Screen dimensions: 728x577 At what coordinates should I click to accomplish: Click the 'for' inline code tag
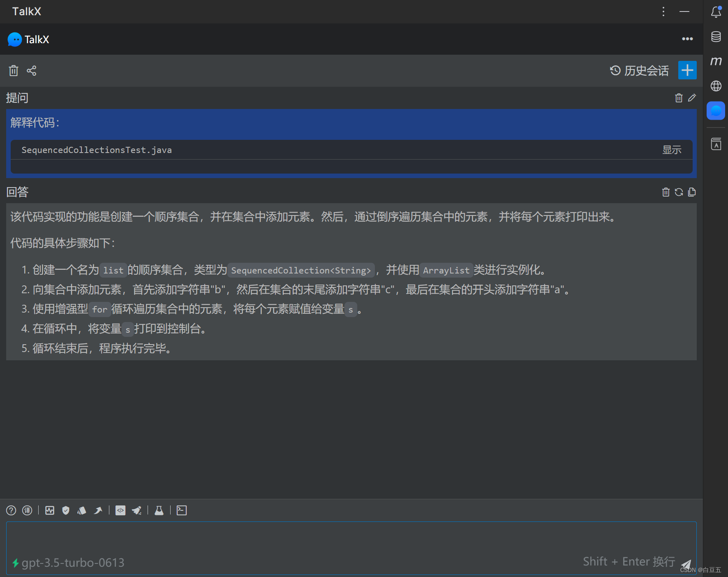click(x=99, y=309)
